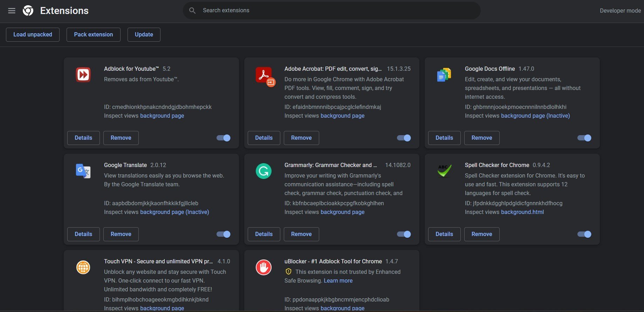Click Learn more link under uBlocker

coord(338,281)
